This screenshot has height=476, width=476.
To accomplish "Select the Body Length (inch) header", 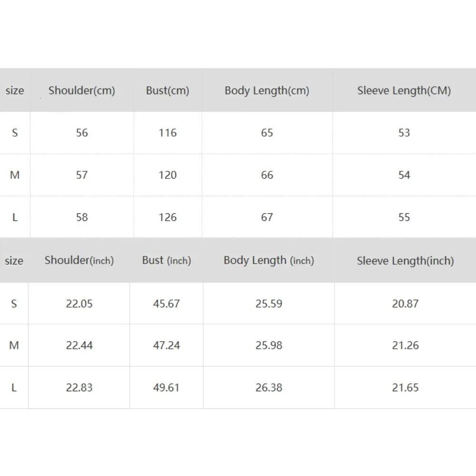I will pyautogui.click(x=269, y=260).
